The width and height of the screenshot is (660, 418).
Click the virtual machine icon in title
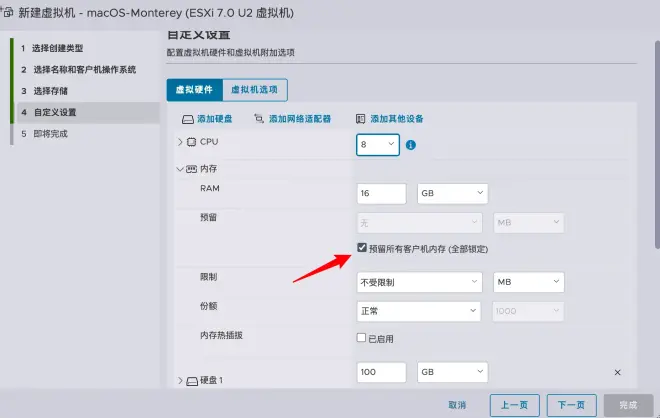[7, 12]
